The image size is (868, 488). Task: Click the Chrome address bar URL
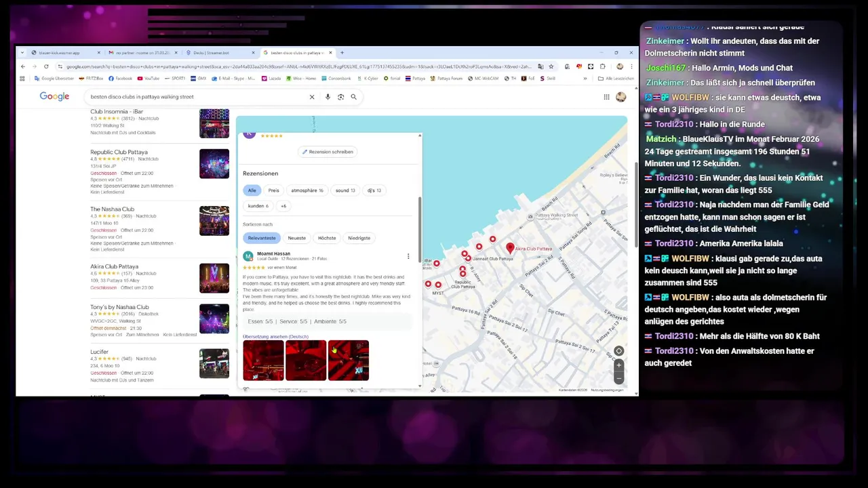click(x=298, y=66)
